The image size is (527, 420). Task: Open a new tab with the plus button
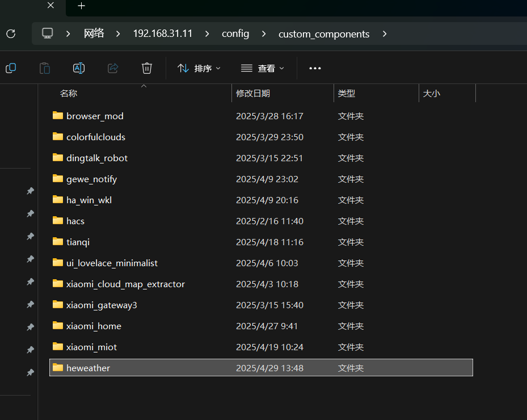pyautogui.click(x=81, y=6)
